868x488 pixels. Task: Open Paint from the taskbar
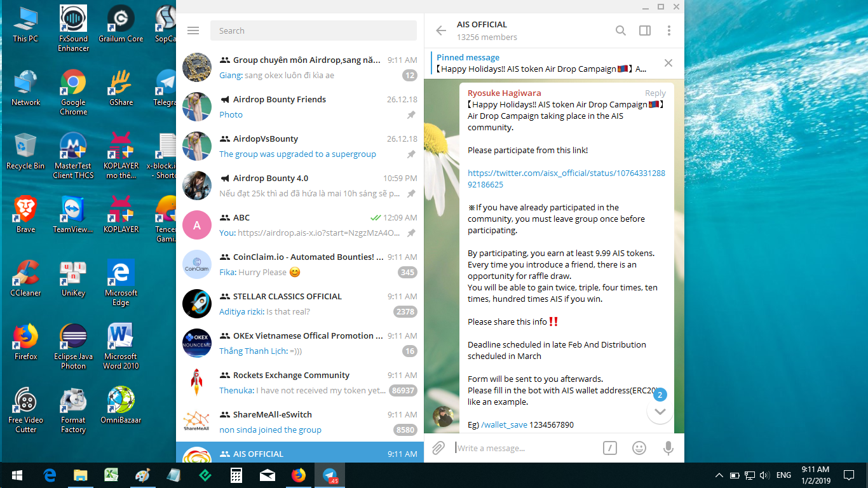[x=142, y=475]
